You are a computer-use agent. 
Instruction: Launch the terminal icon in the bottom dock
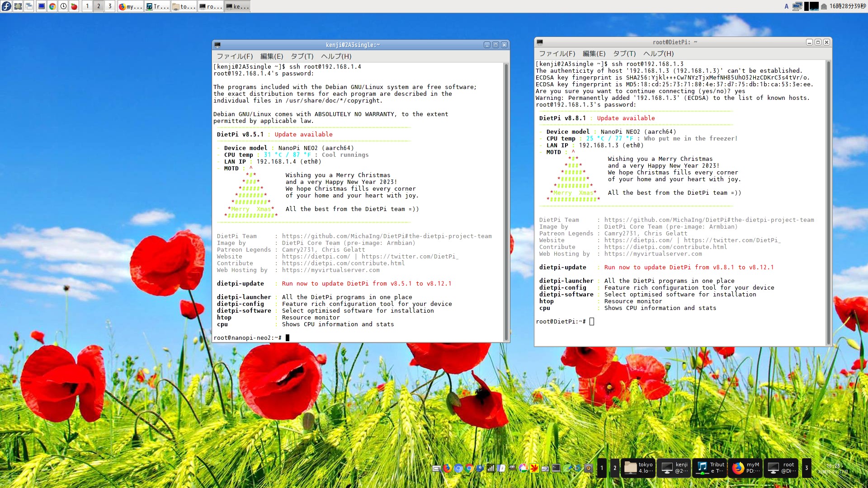[x=556, y=468]
